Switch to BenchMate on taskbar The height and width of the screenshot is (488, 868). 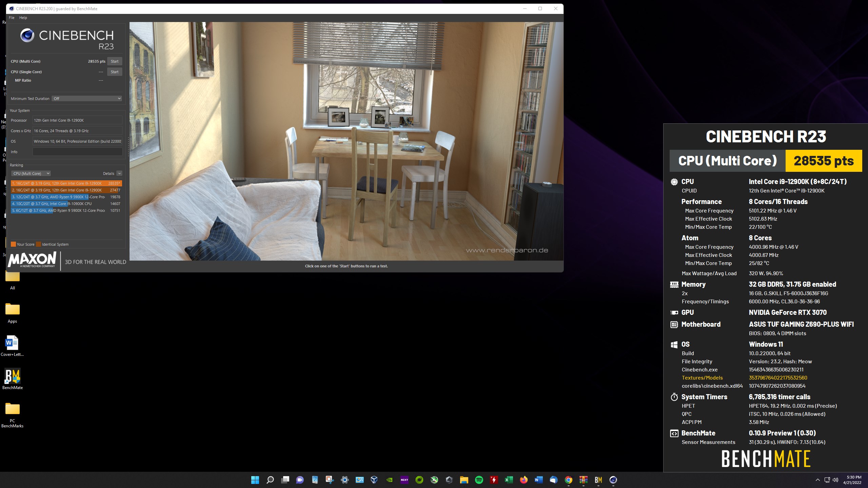pyautogui.click(x=598, y=480)
